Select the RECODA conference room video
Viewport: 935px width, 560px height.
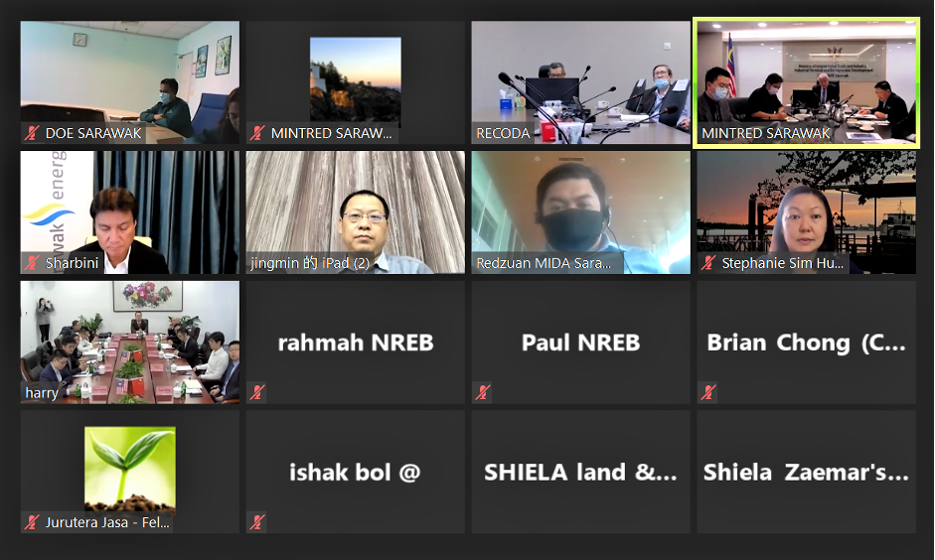(x=581, y=82)
